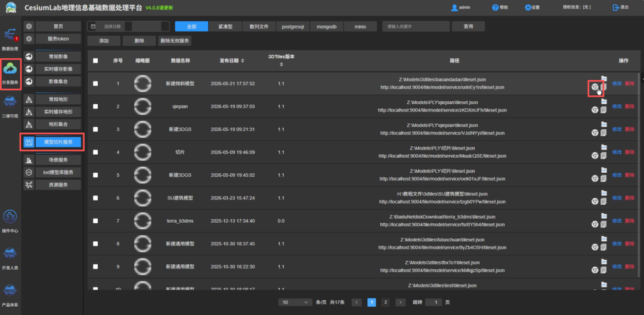Image resolution: width=644 pixels, height=315 pixels.
Task: Sort by the 3DTiles版本 column arrows
Action: pyautogui.click(x=281, y=64)
